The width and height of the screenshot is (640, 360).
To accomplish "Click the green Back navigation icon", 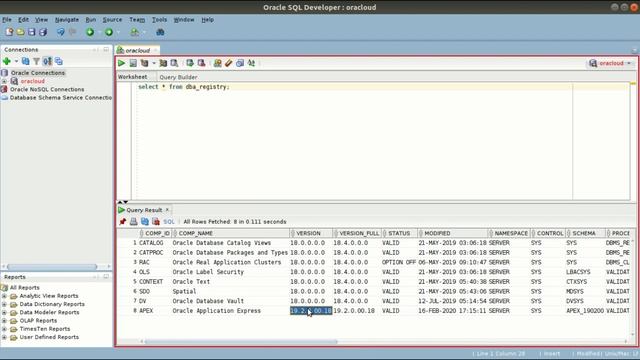I will point(90,32).
